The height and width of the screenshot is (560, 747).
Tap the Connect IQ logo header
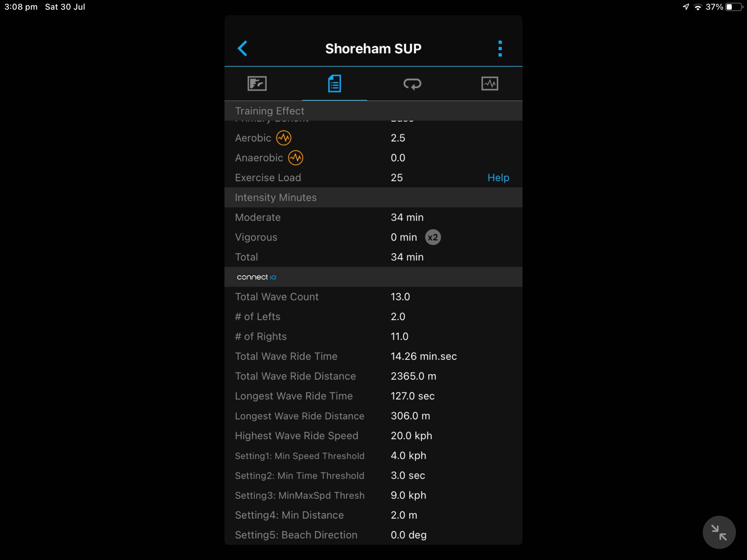click(x=257, y=277)
